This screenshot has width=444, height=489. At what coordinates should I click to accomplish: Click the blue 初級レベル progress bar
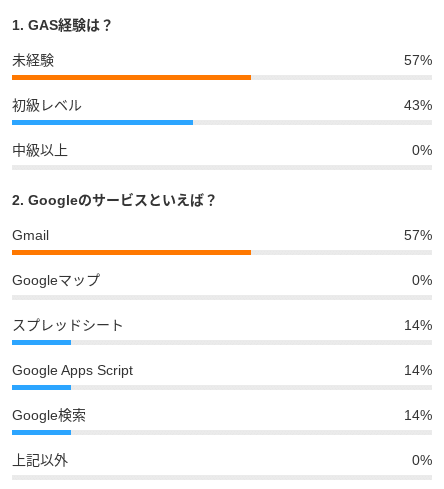[102, 123]
